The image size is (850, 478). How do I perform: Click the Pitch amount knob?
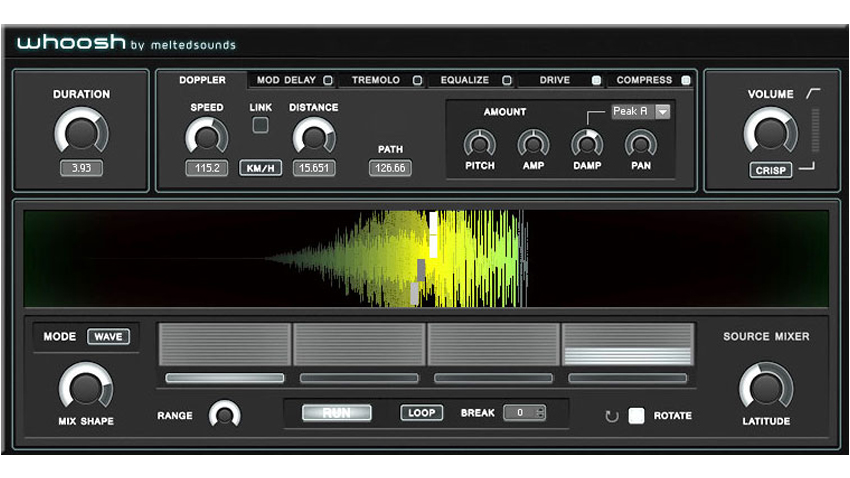[480, 144]
